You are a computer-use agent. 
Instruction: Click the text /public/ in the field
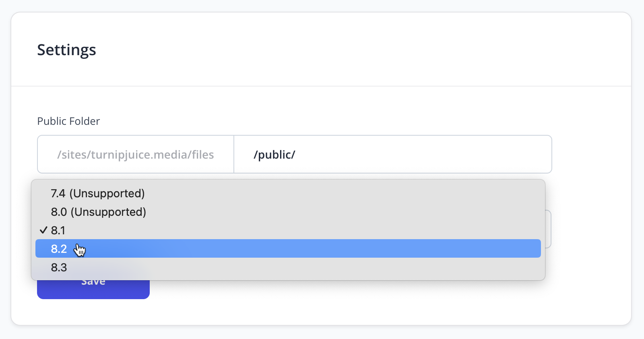[x=275, y=155]
